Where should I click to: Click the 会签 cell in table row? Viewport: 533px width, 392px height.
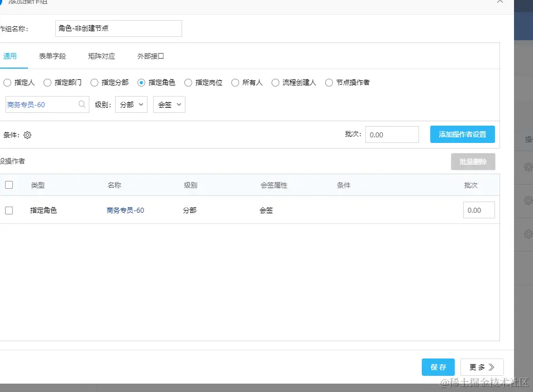pyautogui.click(x=266, y=211)
